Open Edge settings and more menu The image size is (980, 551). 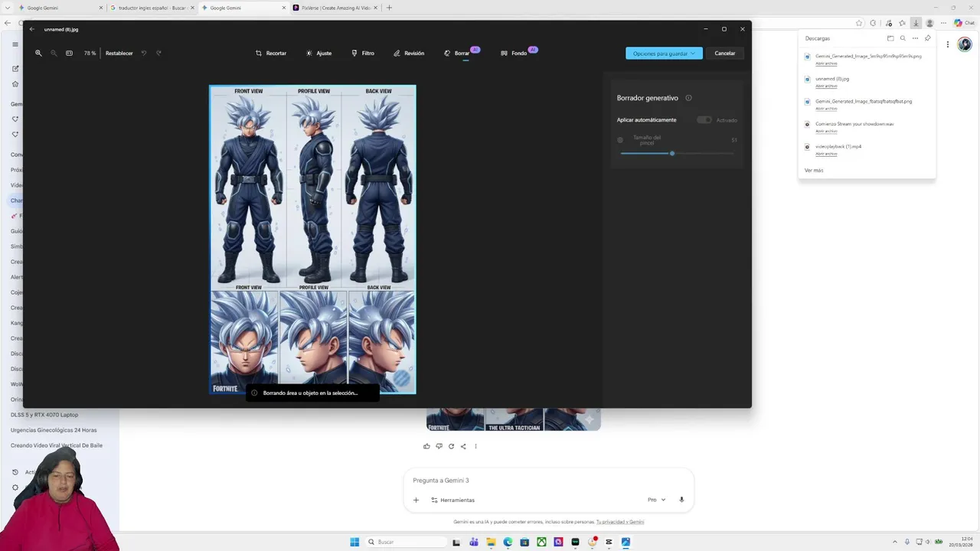pyautogui.click(x=943, y=23)
